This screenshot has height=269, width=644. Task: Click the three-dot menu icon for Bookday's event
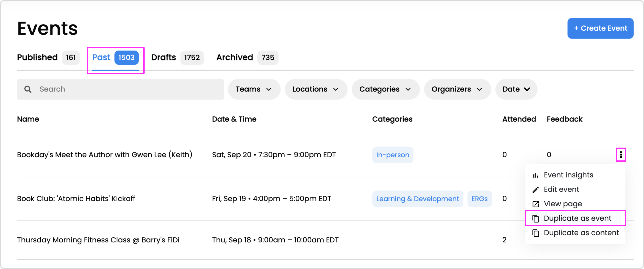[620, 155]
